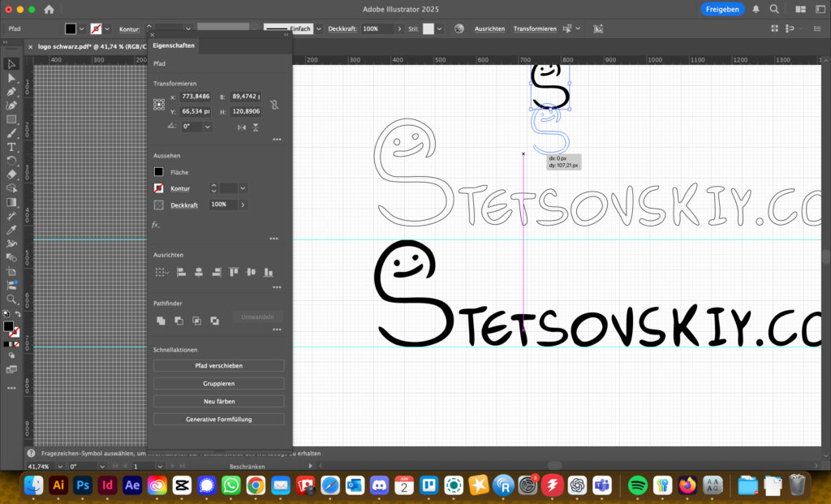The height and width of the screenshot is (504, 831).
Task: Expand the Deckkraft arrow in Aussehen panel
Action: 243,205
